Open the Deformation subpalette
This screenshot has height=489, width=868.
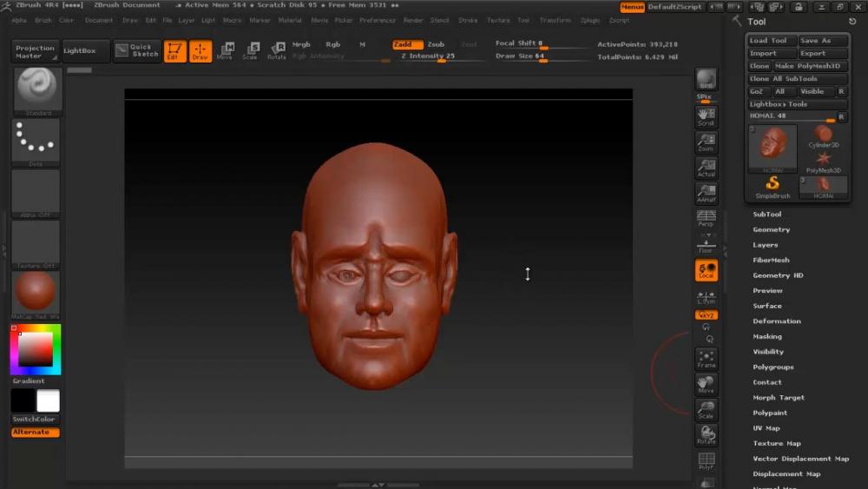coord(777,321)
